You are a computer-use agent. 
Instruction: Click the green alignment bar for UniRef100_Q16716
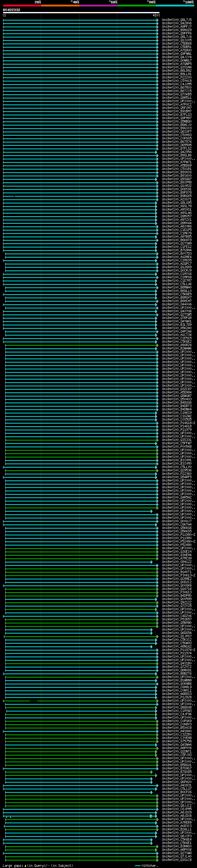point(82,589)
